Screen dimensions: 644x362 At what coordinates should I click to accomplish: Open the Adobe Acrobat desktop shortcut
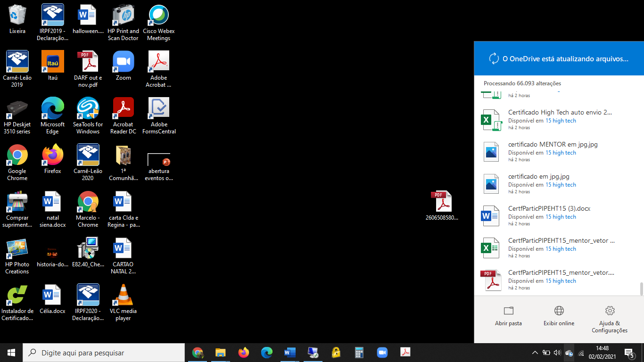point(159,69)
